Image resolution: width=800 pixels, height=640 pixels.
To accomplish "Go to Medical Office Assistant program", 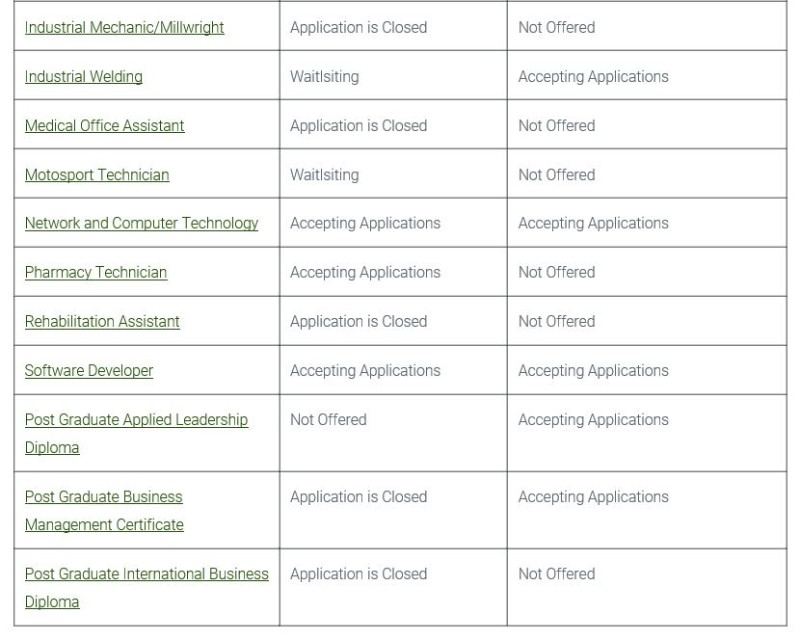I will (x=105, y=126).
